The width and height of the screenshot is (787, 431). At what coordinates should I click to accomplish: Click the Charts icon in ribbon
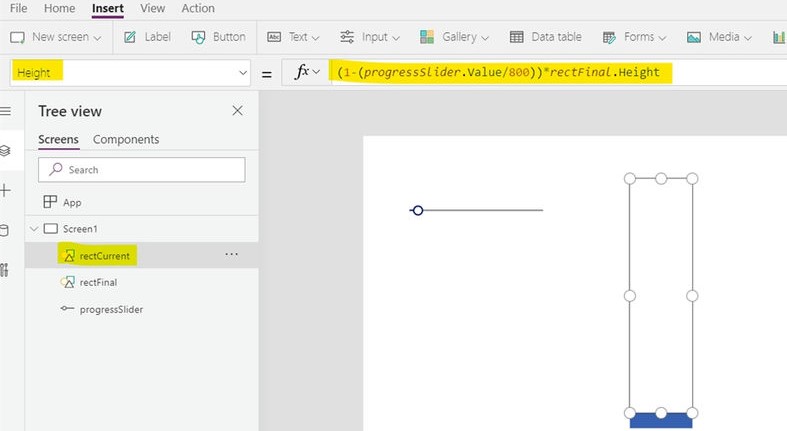778,37
